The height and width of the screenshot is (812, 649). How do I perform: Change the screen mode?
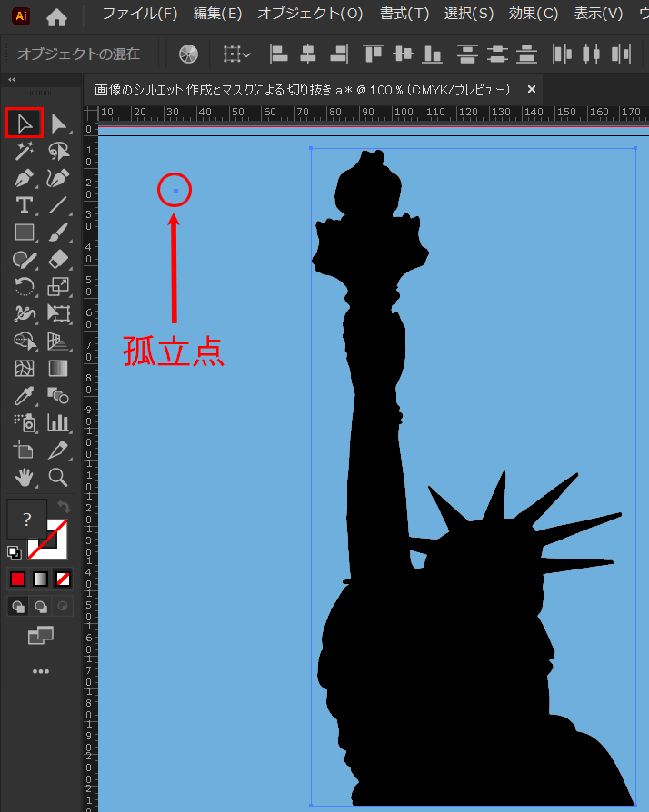click(40, 636)
